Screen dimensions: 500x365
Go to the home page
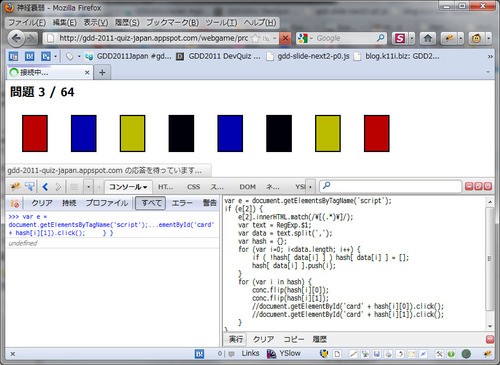[x=428, y=39]
